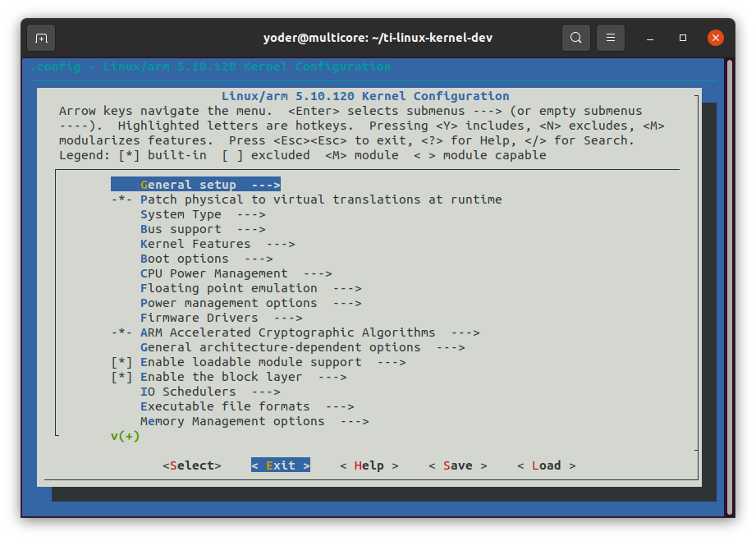
Task: Click the terminal search magnifier icon
Action: (x=575, y=38)
